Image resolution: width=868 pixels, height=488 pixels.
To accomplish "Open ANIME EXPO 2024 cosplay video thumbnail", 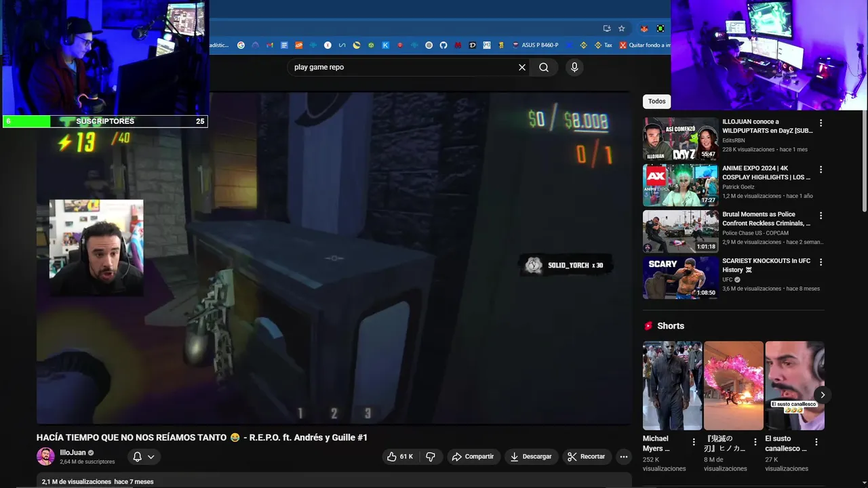I will (680, 185).
